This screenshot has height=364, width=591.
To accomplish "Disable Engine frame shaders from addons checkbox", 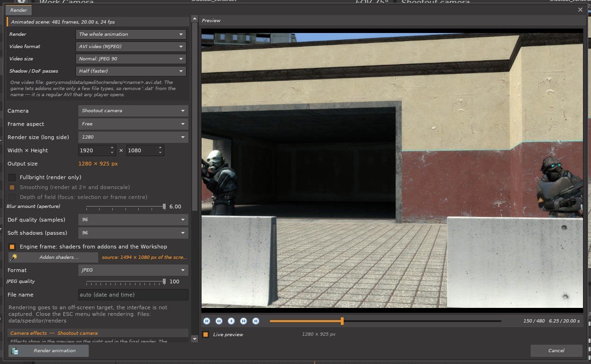I will [12, 247].
